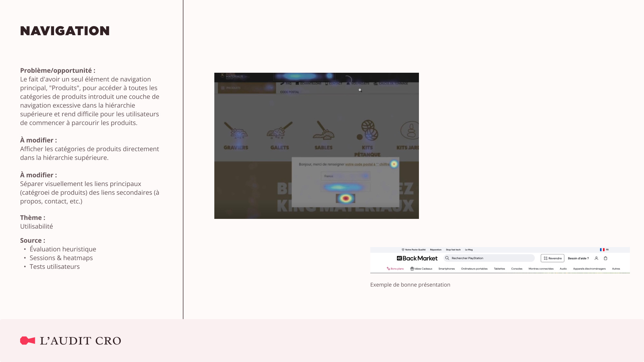The width and height of the screenshot is (644, 362).
Task: Click the Notre Pacte Qualité link
Action: coord(414,250)
